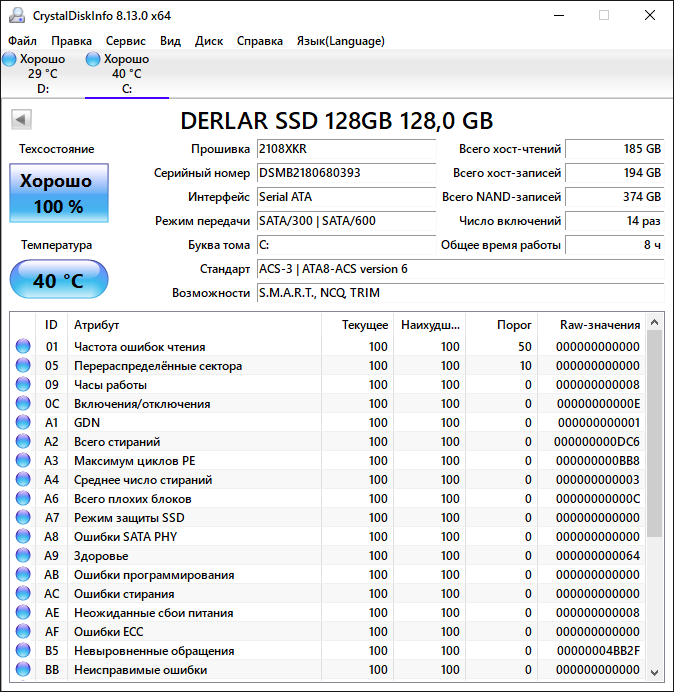Click raw value 000000000DC6

(x=597, y=442)
